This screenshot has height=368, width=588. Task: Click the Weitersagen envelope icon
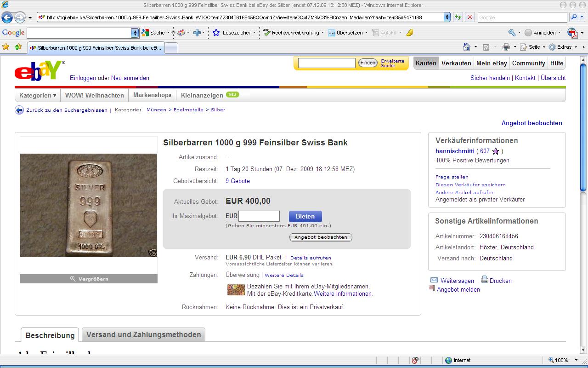click(434, 280)
